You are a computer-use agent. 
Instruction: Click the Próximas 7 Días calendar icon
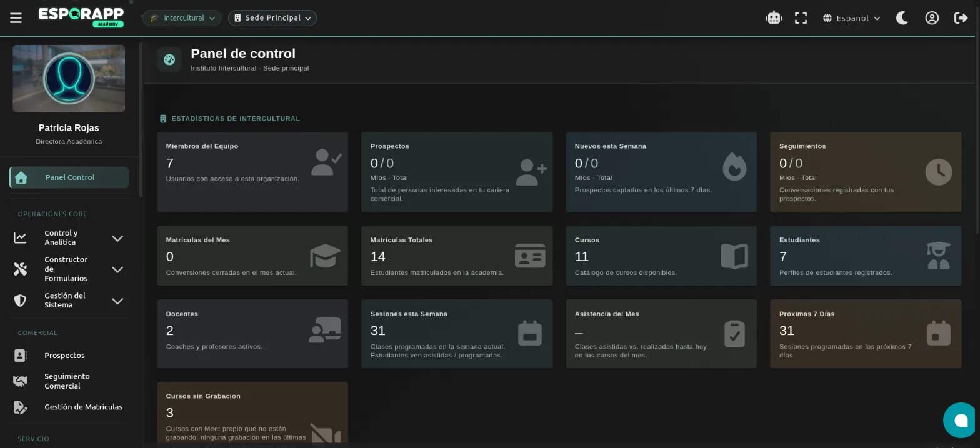[x=938, y=333]
